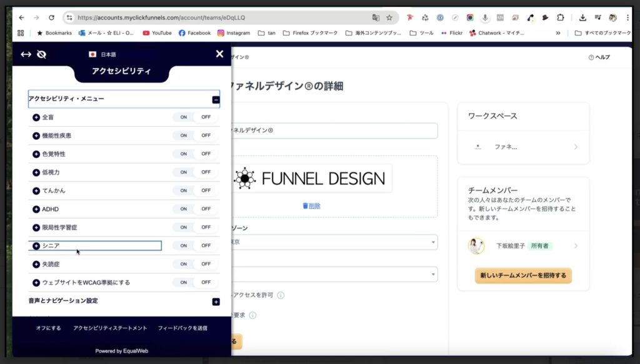
Task: Turn ON the 全盲 accessibility profile
Action: click(x=183, y=117)
